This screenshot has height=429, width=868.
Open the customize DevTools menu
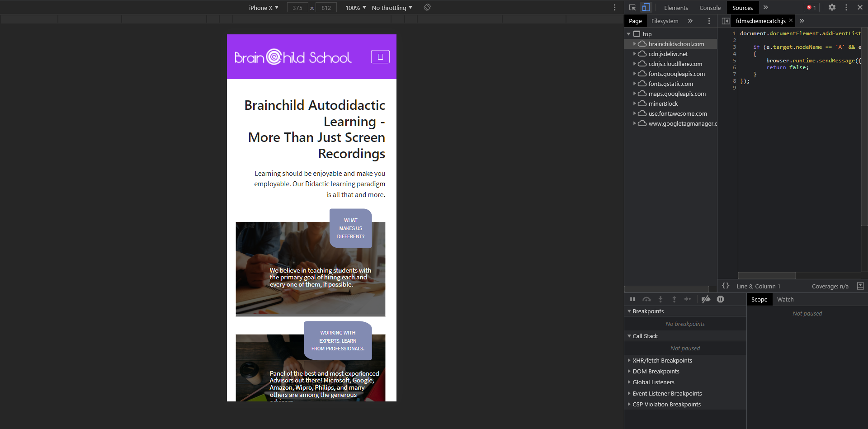point(846,7)
